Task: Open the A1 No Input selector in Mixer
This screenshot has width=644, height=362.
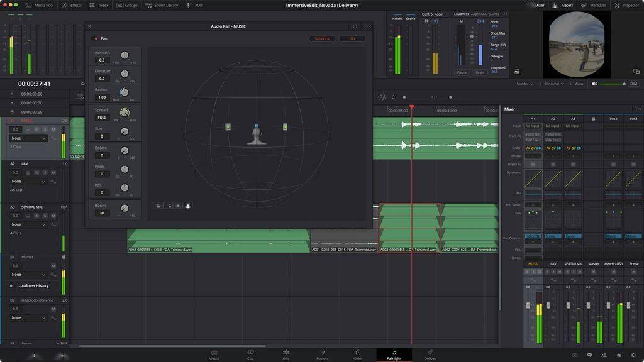Action: pos(533,126)
